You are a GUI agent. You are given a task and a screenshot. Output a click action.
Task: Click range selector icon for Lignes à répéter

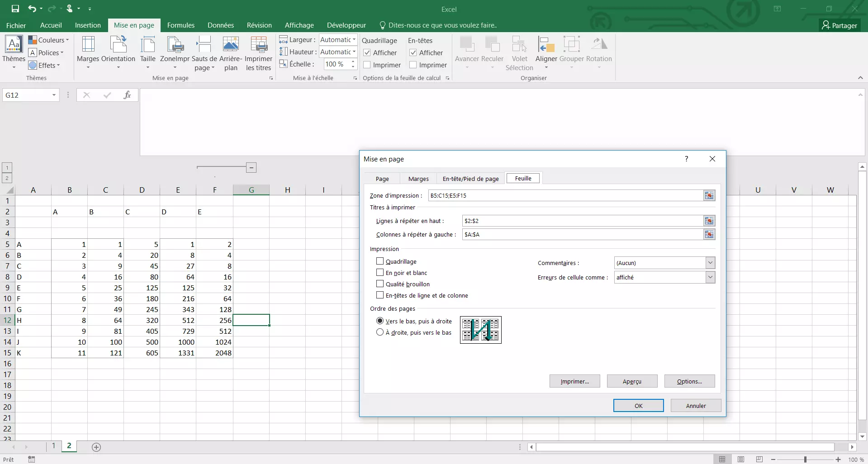click(709, 221)
